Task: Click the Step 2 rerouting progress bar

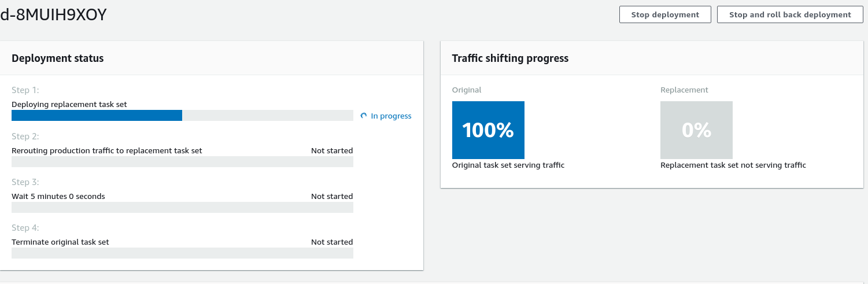Action: point(182,162)
